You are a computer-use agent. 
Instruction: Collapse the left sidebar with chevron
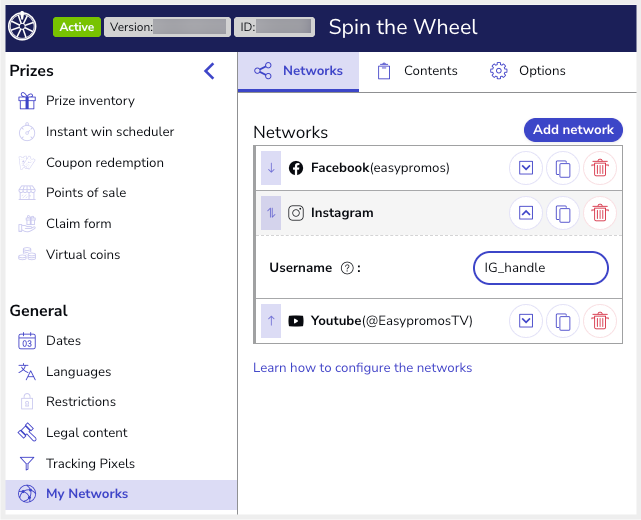point(209,71)
